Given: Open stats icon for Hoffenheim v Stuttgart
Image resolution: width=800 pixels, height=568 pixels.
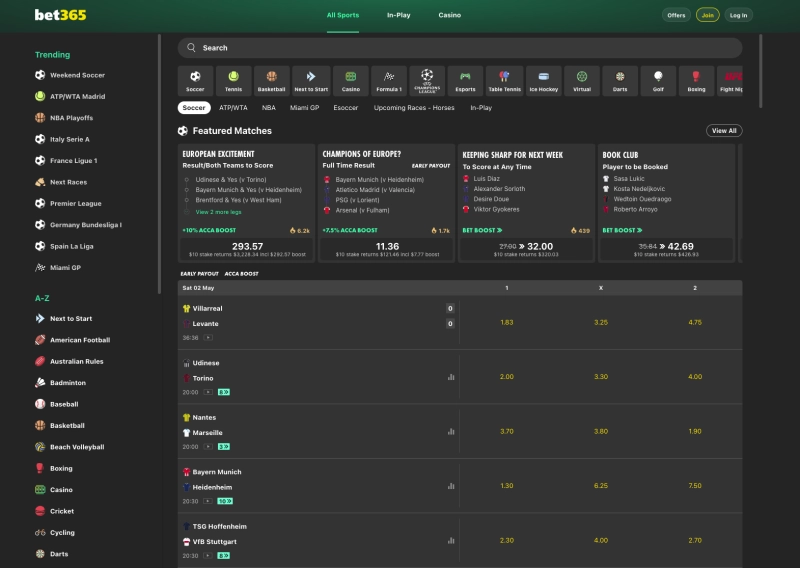Looking at the screenshot, I should pyautogui.click(x=451, y=540).
